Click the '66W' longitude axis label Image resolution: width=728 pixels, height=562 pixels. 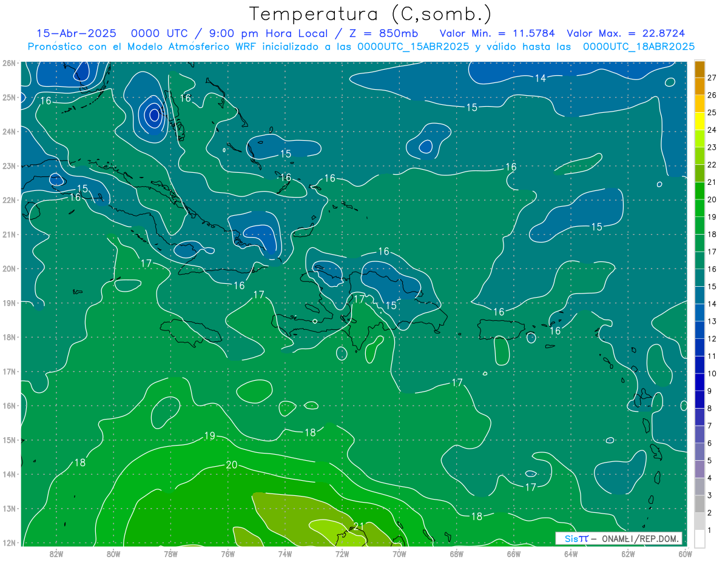(514, 553)
